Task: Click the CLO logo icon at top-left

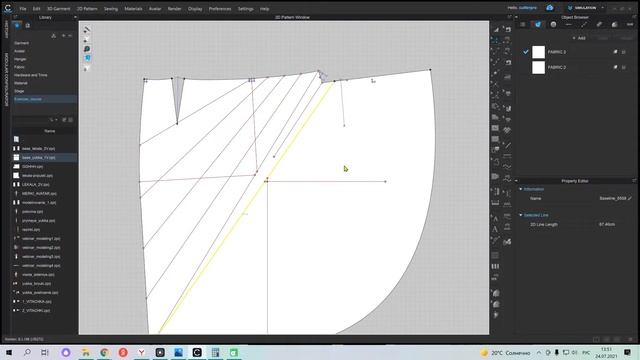Action: click(x=8, y=8)
